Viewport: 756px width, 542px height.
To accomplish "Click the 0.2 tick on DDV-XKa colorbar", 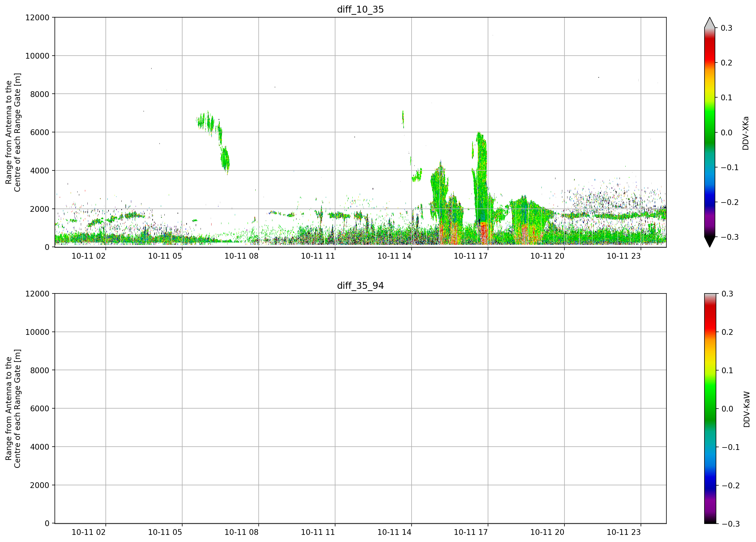I will tap(727, 63).
